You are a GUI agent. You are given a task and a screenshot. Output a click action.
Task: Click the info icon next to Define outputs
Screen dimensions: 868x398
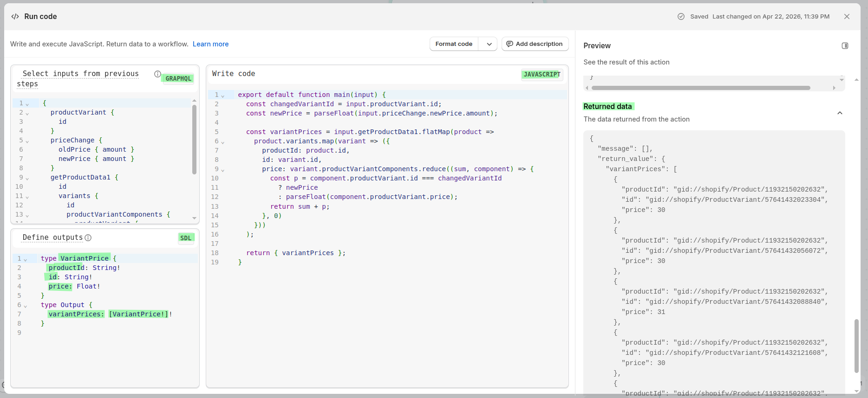point(88,238)
